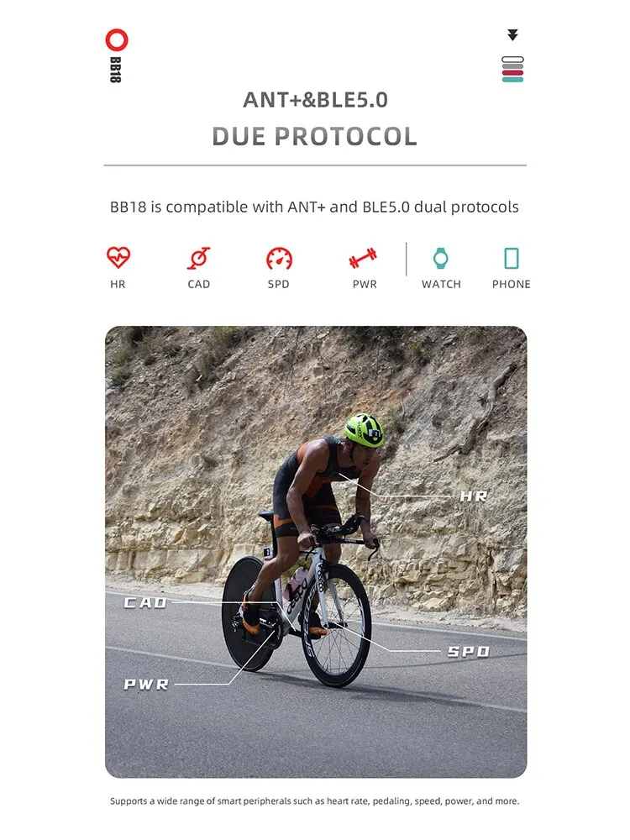
Task: Select the PWR callout label on photo
Action: (x=146, y=684)
